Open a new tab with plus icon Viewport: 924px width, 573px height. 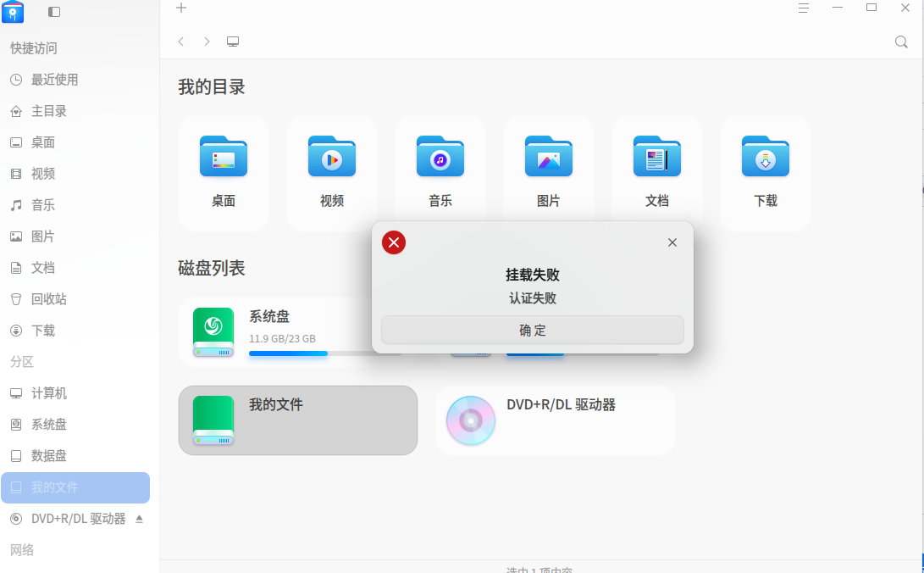point(181,8)
